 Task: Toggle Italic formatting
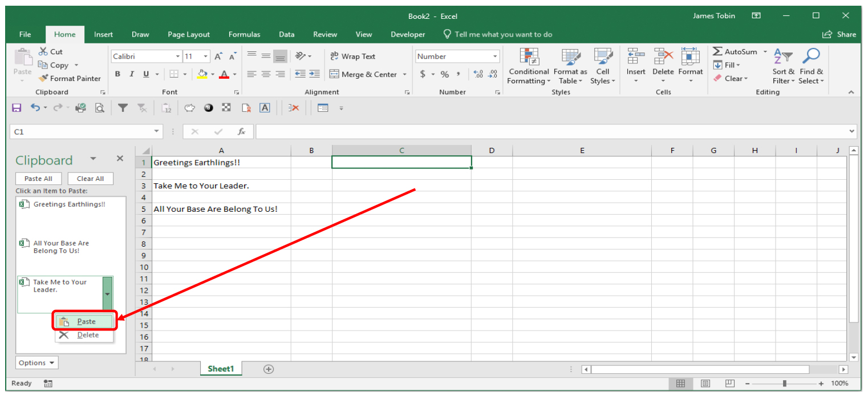pos(132,74)
